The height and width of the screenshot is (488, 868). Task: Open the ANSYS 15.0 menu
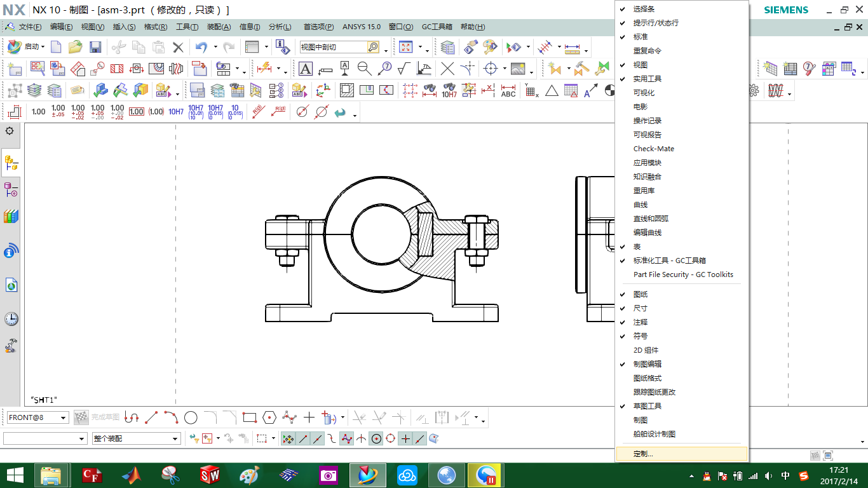point(362,27)
